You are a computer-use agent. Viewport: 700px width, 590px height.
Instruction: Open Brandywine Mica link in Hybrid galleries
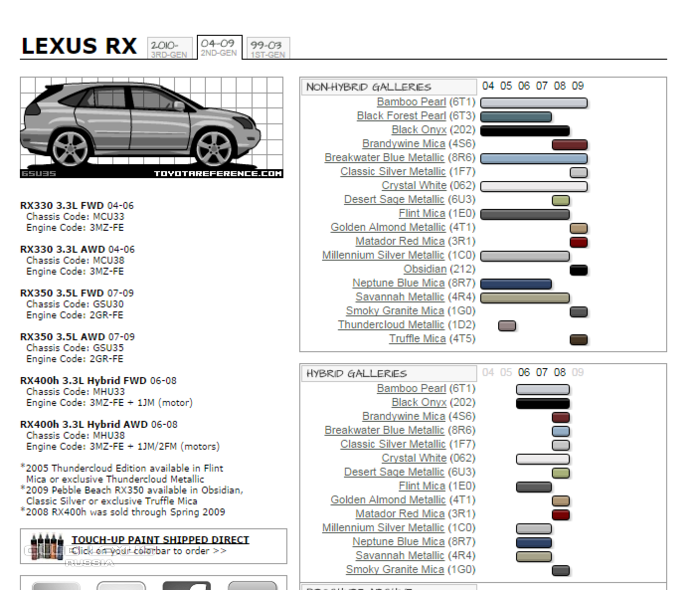point(404,416)
